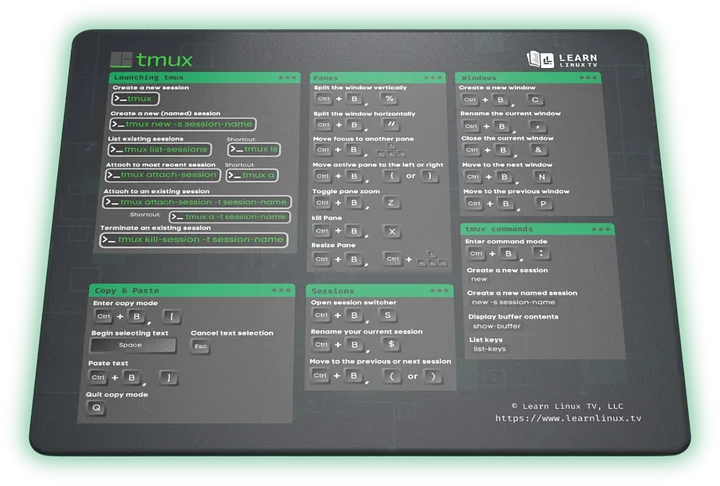Select the C key under Create a new window
This screenshot has width=720, height=486.
coord(535,99)
